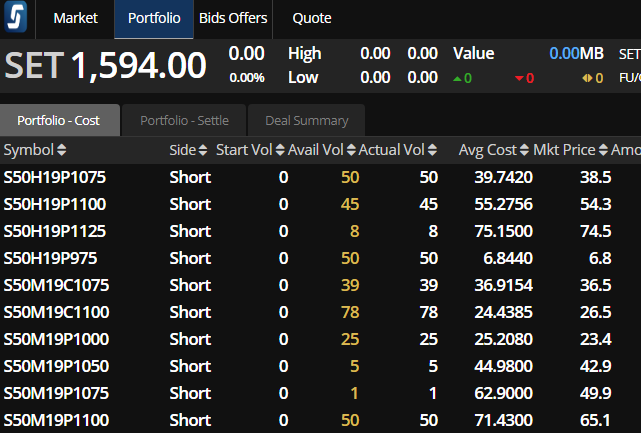Open the Bids Offers tab
The height and width of the screenshot is (433, 641).
click(233, 18)
